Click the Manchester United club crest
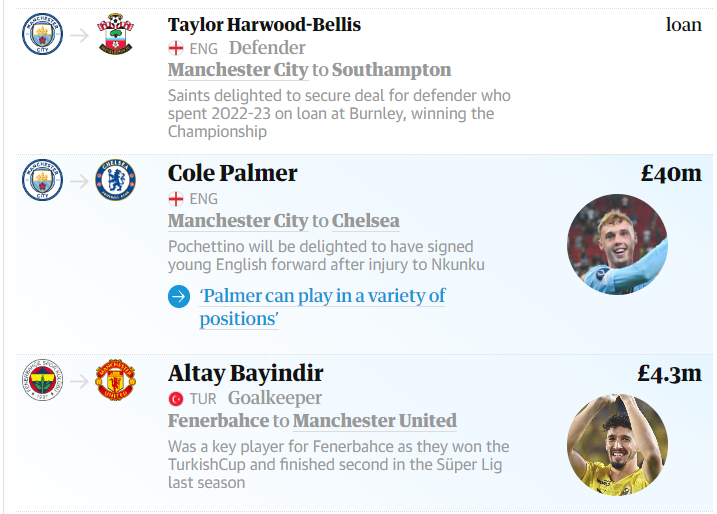Image resolution: width=717 pixels, height=514 pixels. (x=115, y=380)
